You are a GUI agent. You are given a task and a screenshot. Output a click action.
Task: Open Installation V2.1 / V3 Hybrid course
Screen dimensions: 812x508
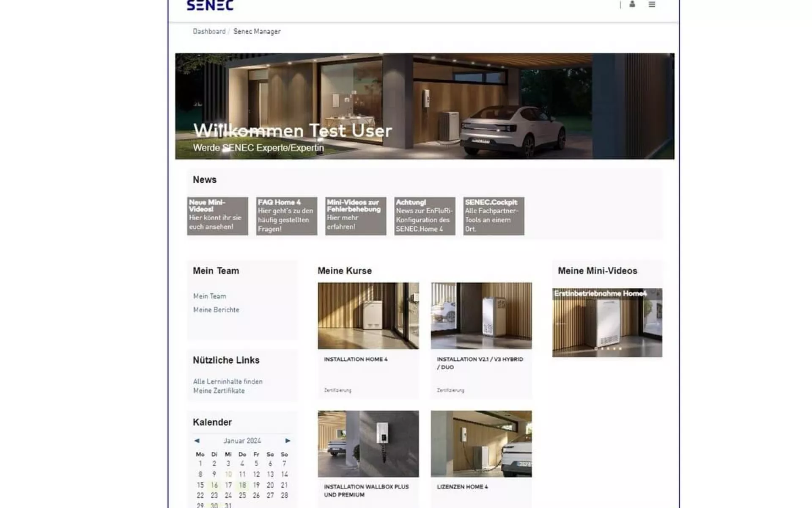coord(481,316)
